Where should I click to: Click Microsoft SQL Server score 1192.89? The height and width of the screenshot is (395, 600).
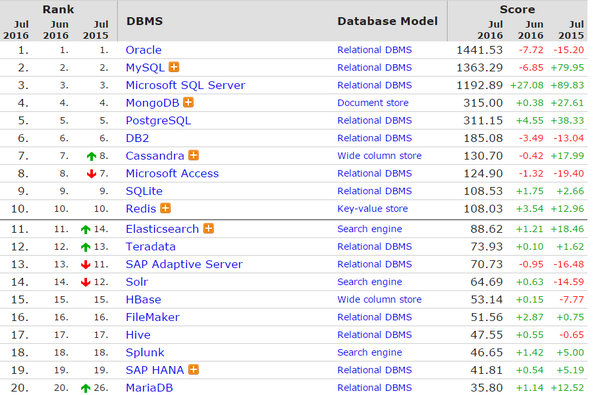click(479, 85)
